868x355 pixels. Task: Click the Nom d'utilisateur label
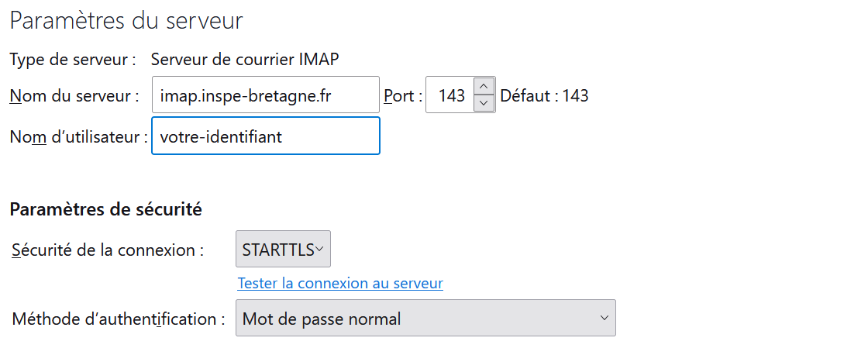point(78,136)
